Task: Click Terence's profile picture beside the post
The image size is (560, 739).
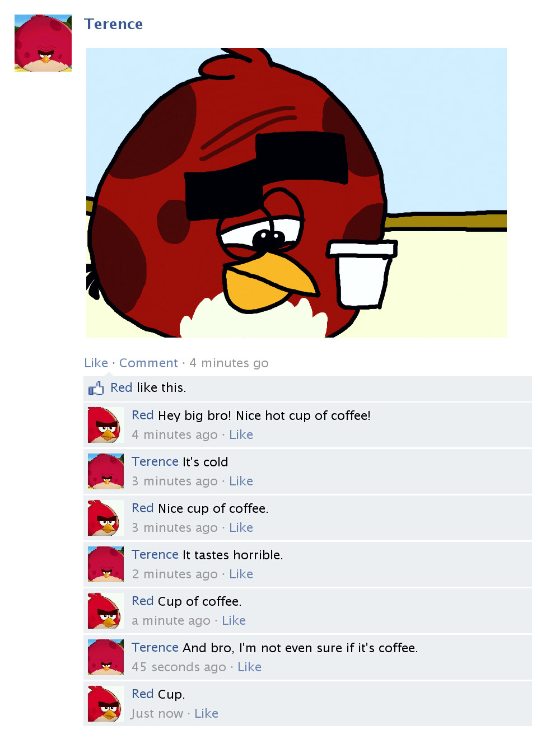Action: click(43, 43)
